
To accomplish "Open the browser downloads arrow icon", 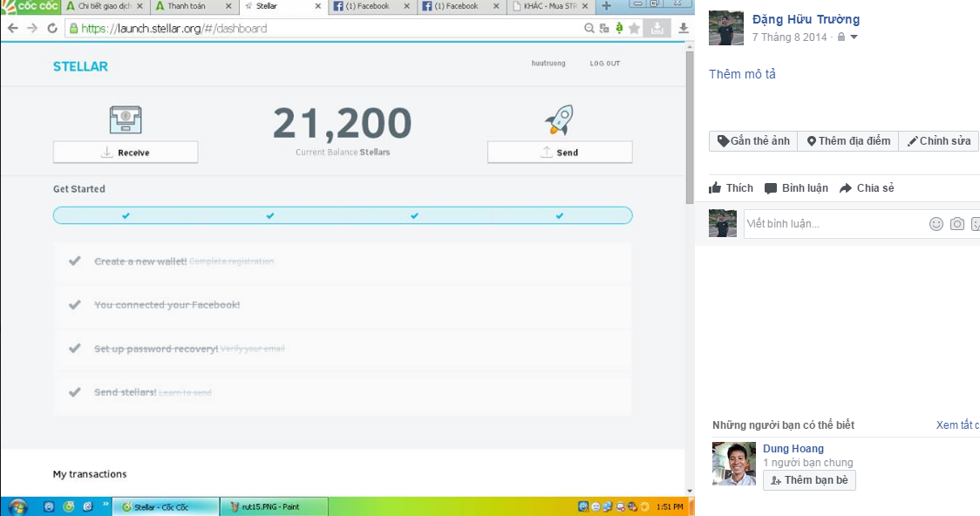I will coord(684,28).
